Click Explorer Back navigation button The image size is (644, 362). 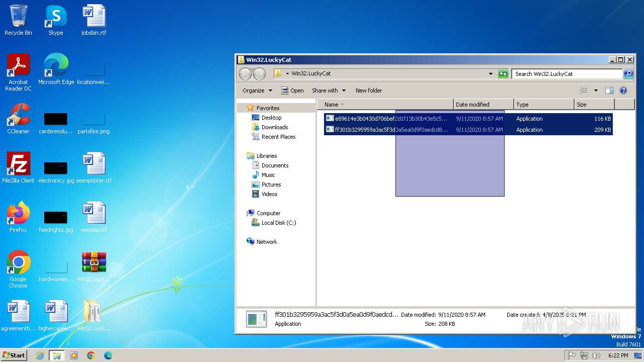[x=245, y=74]
